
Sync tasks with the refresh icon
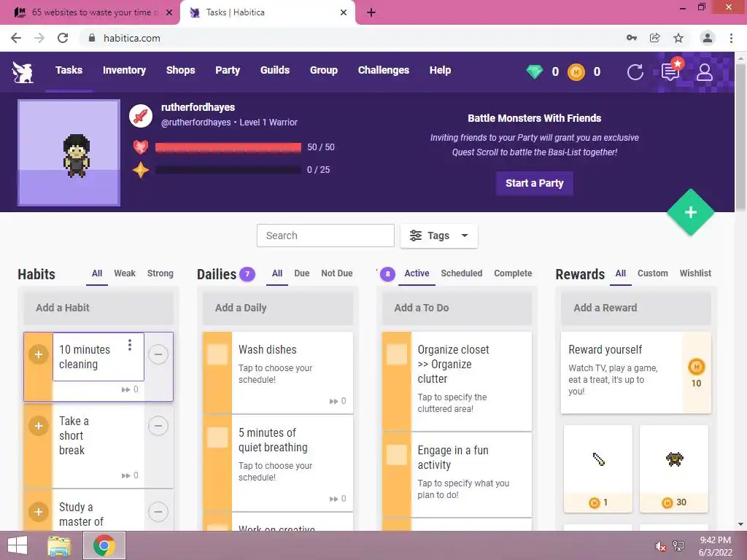[x=635, y=72]
